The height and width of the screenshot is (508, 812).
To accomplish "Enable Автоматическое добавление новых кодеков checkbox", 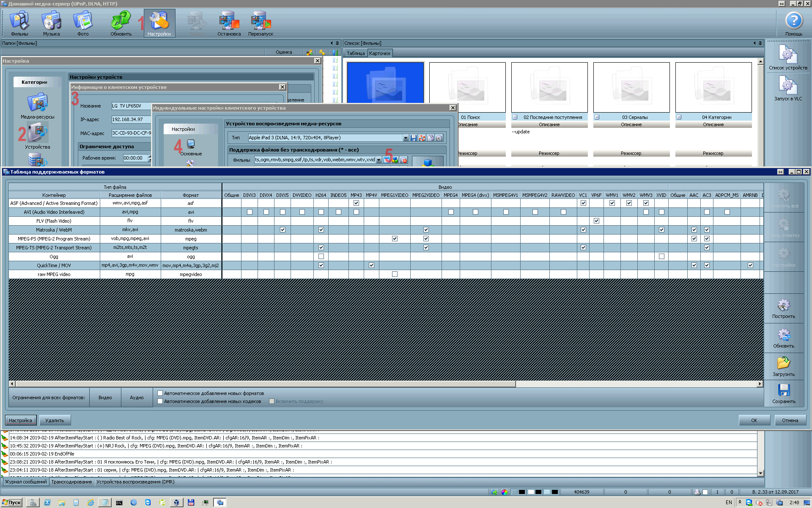I will pyautogui.click(x=160, y=401).
